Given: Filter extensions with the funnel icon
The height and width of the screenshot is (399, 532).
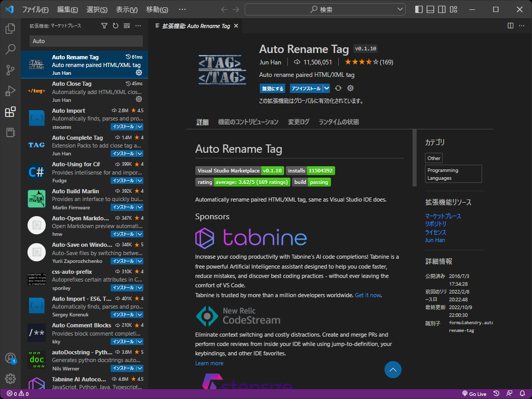Looking at the screenshot, I should point(104,26).
